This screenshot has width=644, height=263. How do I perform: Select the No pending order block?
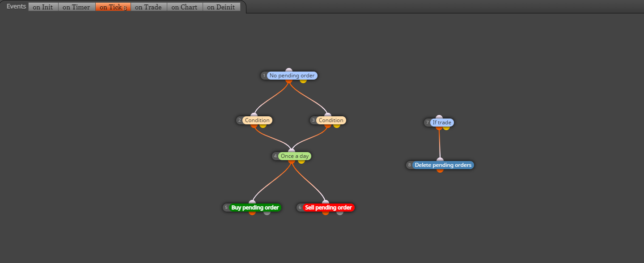tap(292, 76)
